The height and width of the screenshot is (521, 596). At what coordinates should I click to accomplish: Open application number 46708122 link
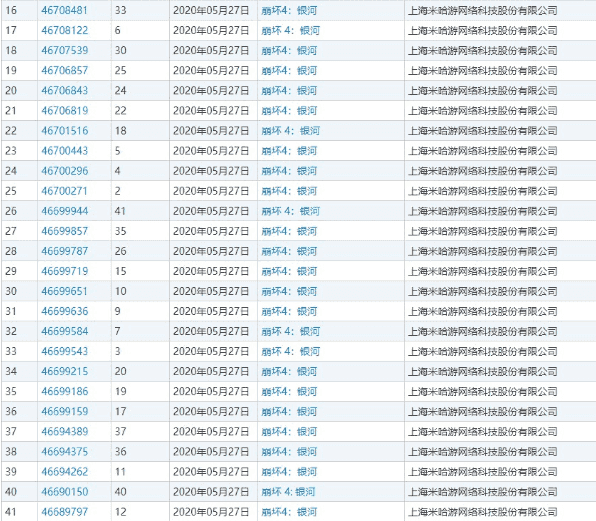click(65, 30)
